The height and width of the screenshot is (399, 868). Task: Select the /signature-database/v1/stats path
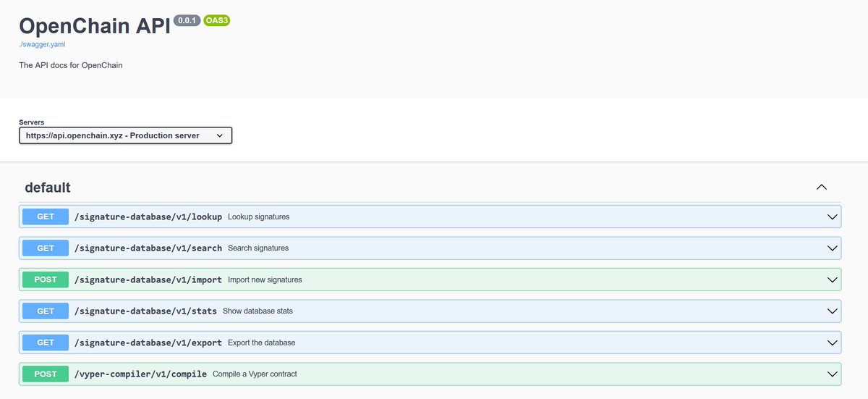point(145,311)
